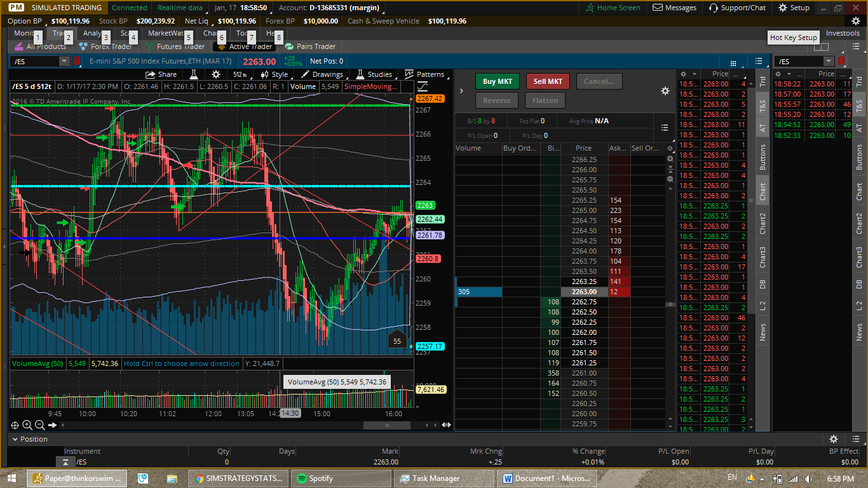868x488 pixels.
Task: Open the list menu beside Avg Price
Action: point(665,128)
